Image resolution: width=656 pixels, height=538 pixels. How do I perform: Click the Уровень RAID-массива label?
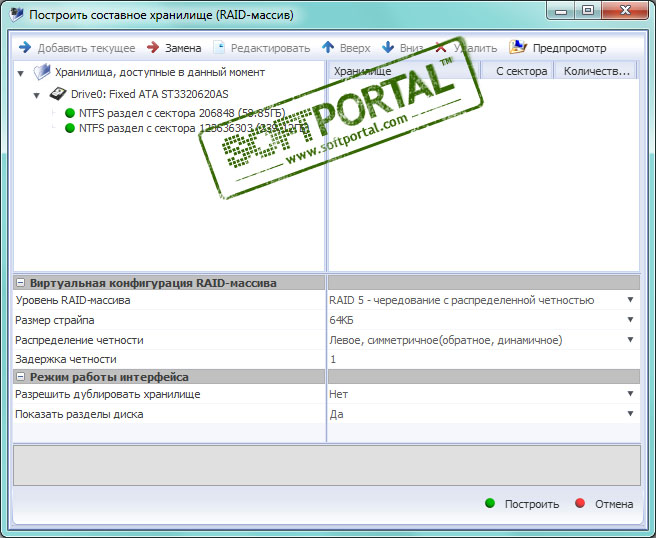point(73,300)
